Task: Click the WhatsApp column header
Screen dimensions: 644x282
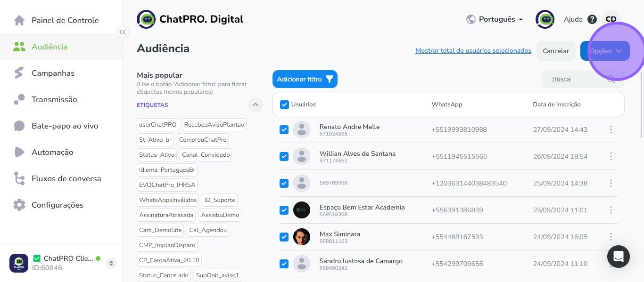Action: click(447, 105)
